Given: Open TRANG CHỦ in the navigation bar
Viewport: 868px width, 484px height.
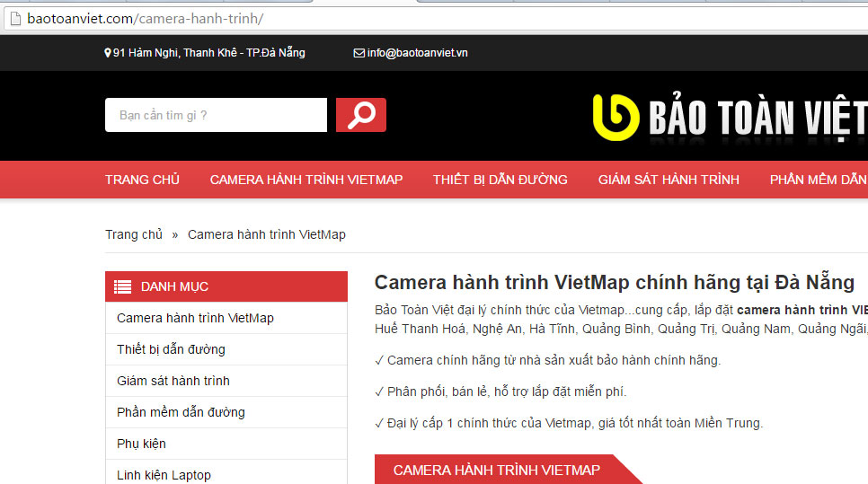Looking at the screenshot, I should [142, 180].
